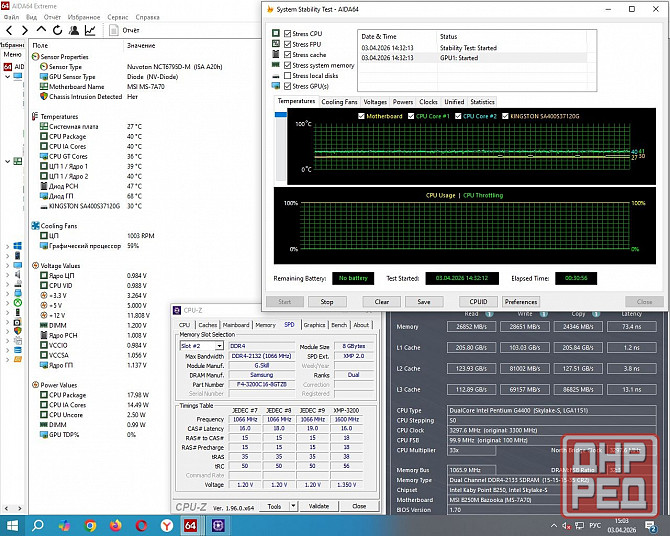Enable Stress local disks checkbox
670x536 pixels.
pos(288,75)
